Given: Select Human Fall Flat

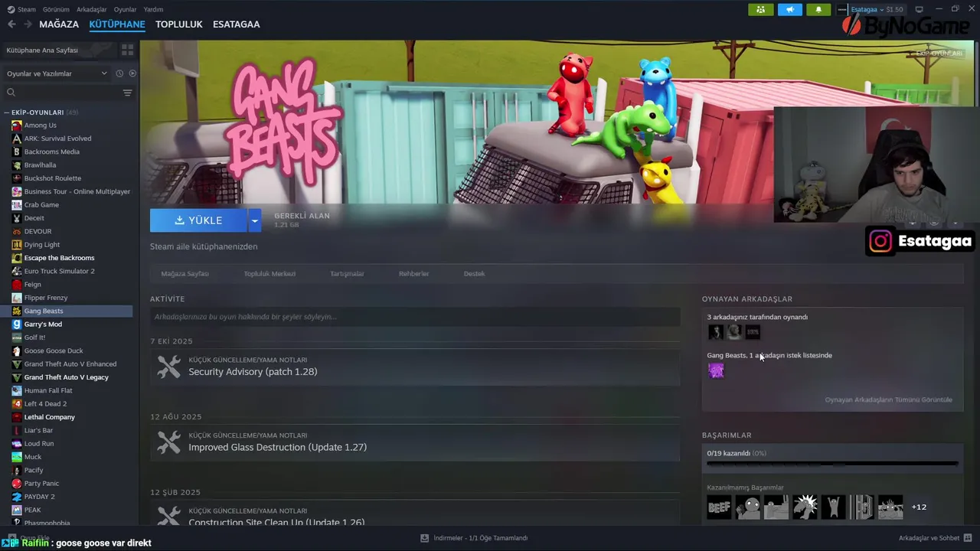Looking at the screenshot, I should 48,390.
